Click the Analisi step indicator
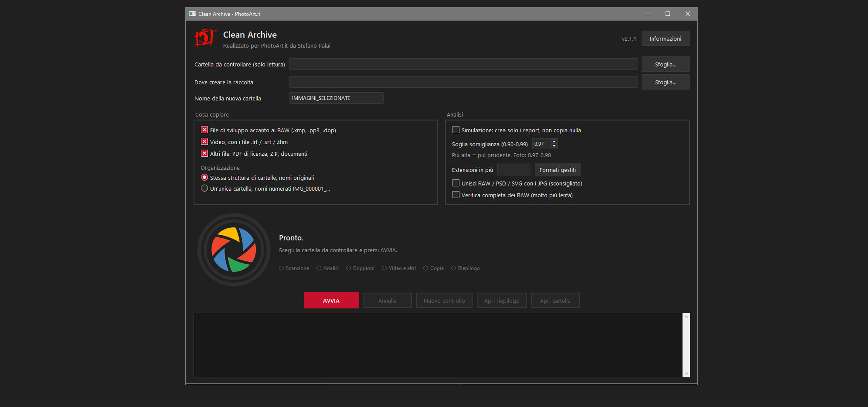Viewport: 868px width, 407px height. pos(328,268)
